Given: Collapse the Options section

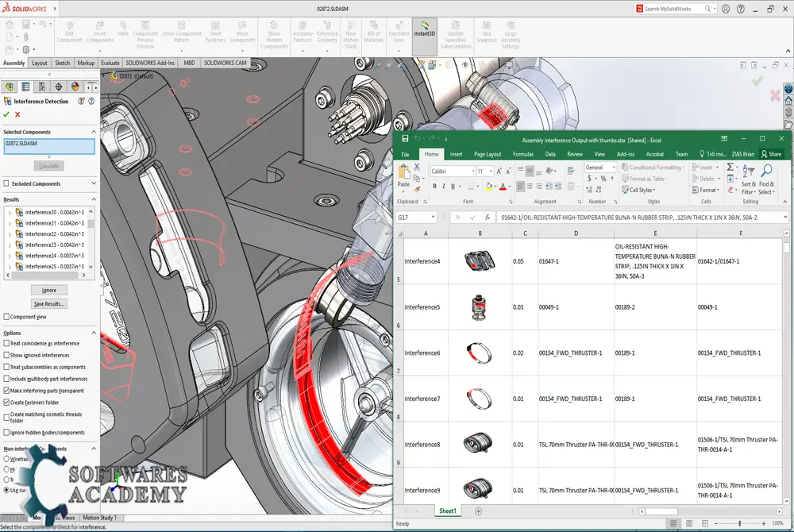Looking at the screenshot, I should pos(94,333).
